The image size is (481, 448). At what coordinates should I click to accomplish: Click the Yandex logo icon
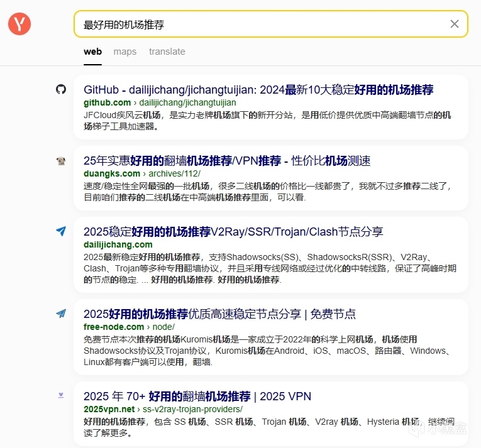pos(19,24)
